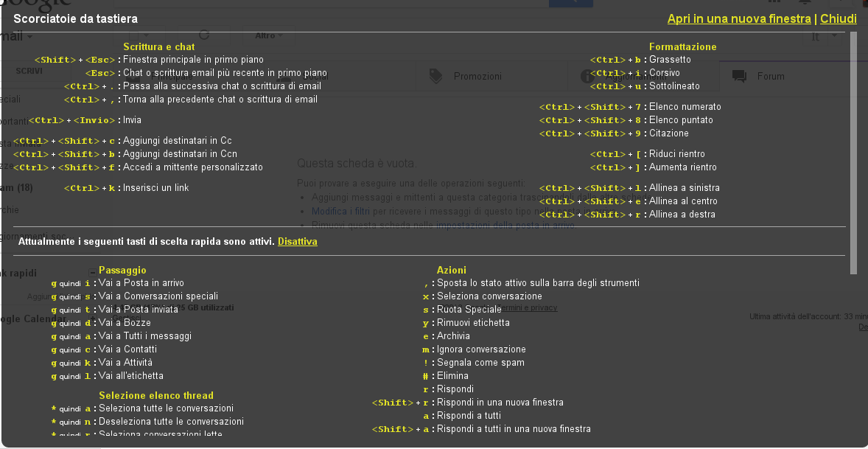Click 'Questa scheda è vuota.' message in Gmail
Screen dimensions: 868x449
tap(357, 164)
